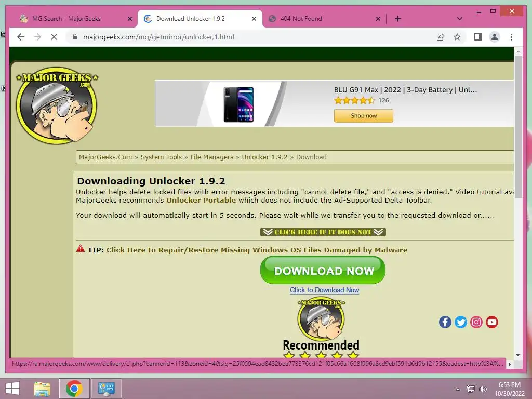Open the Windows Start menu

12,389
